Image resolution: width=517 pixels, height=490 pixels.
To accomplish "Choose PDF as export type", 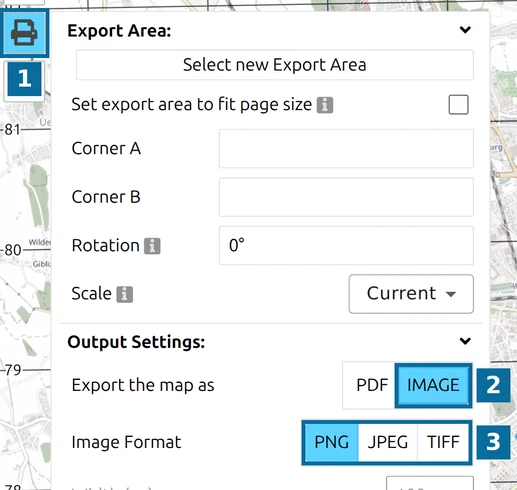I will pyautogui.click(x=370, y=385).
